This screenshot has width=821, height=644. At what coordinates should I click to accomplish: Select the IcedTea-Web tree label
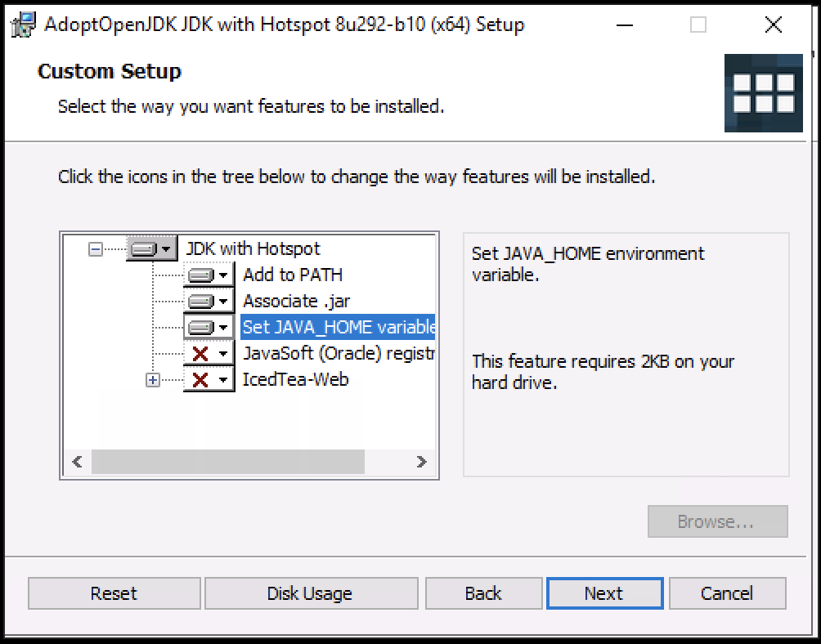point(295,380)
